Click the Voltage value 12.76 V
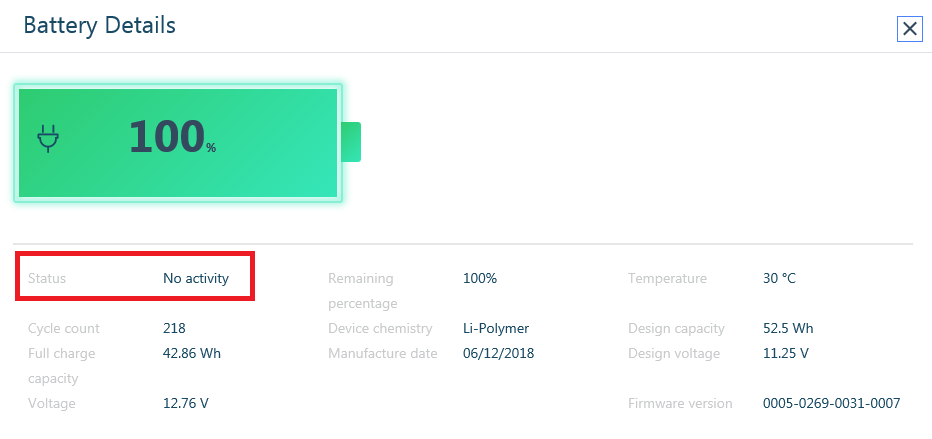The width and height of the screenshot is (932, 439). 186,403
